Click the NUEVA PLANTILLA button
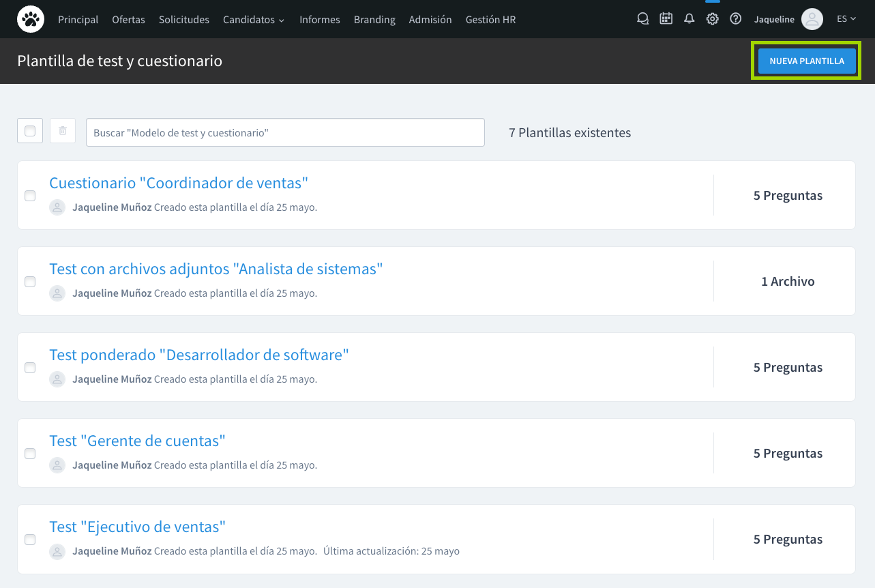875x588 pixels. pyautogui.click(x=807, y=61)
